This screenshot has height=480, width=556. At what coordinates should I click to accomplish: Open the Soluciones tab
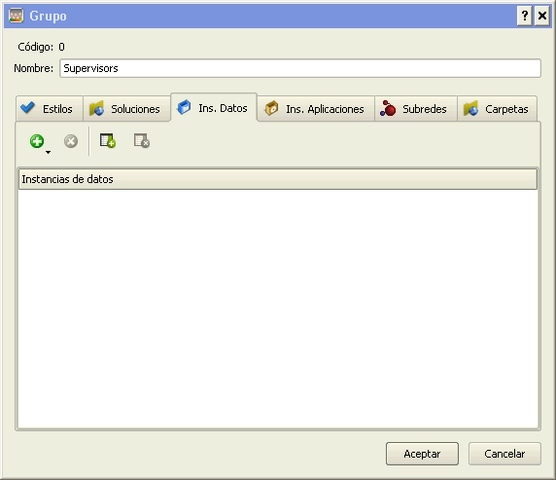coord(127,109)
